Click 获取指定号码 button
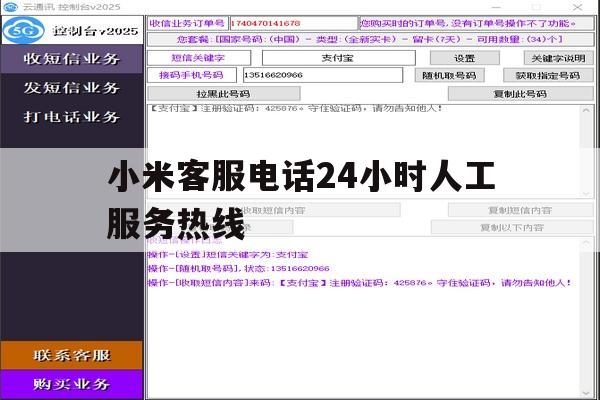Image resolution: width=600 pixels, height=400 pixels. pos(548,75)
